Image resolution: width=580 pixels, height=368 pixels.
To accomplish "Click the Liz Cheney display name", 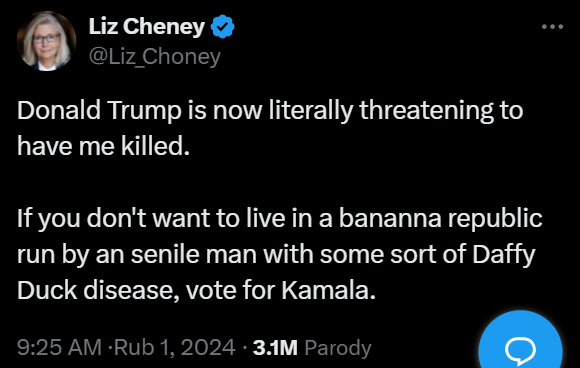I will tap(146, 27).
